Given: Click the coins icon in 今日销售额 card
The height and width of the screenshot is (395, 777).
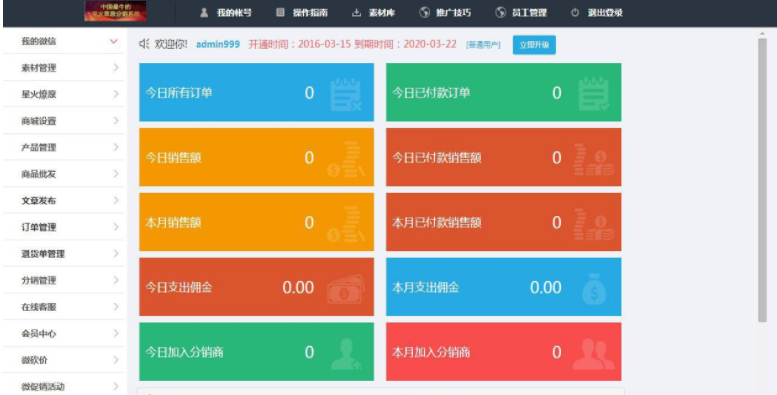Looking at the screenshot, I should pyautogui.click(x=346, y=159).
